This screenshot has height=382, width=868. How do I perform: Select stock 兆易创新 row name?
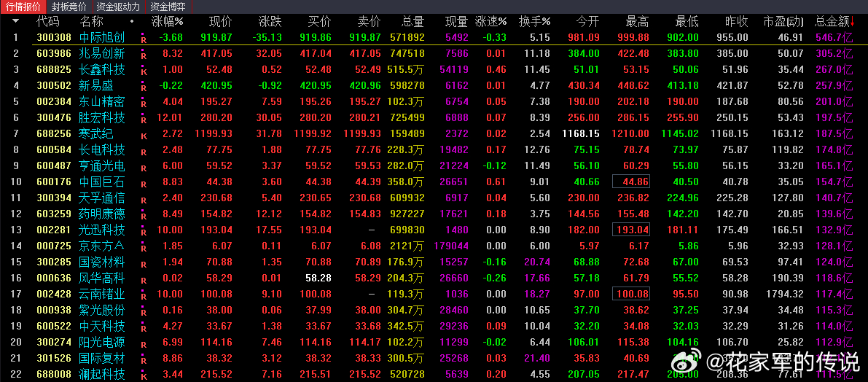[103, 54]
